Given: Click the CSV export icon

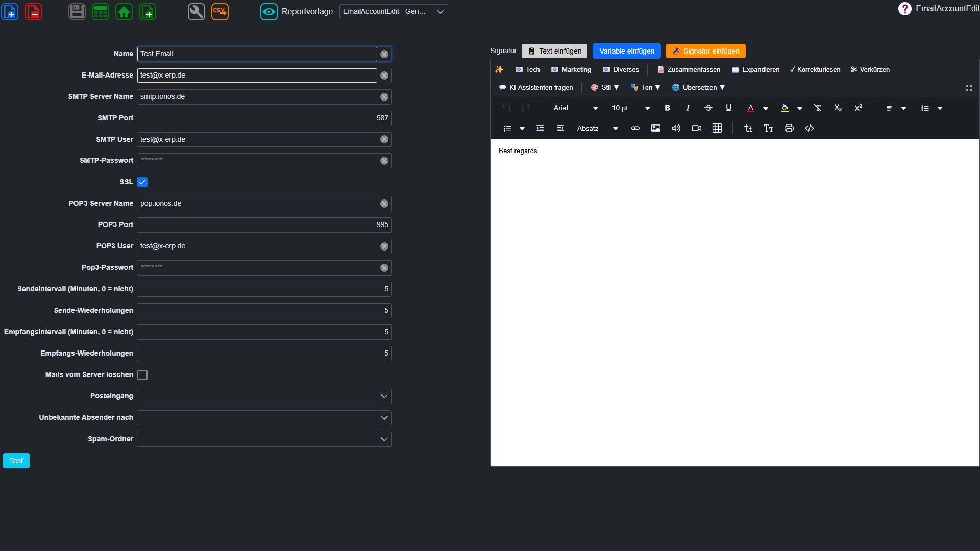Looking at the screenshot, I should click(x=220, y=11).
